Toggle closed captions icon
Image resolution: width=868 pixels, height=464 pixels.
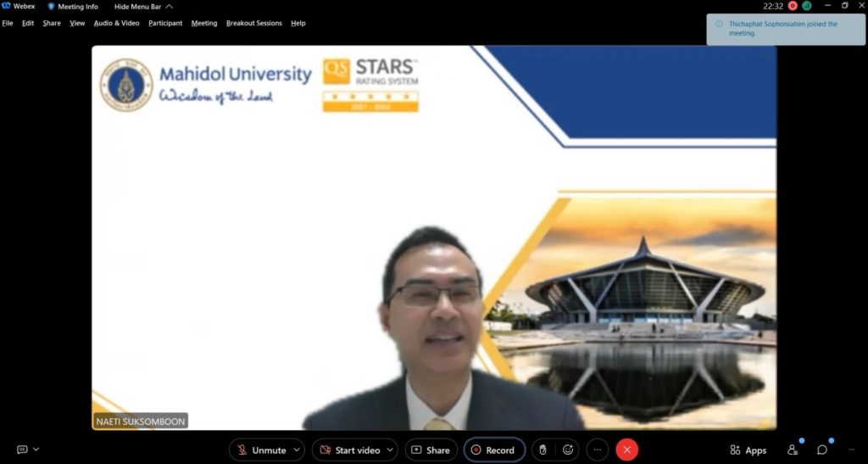(22, 450)
